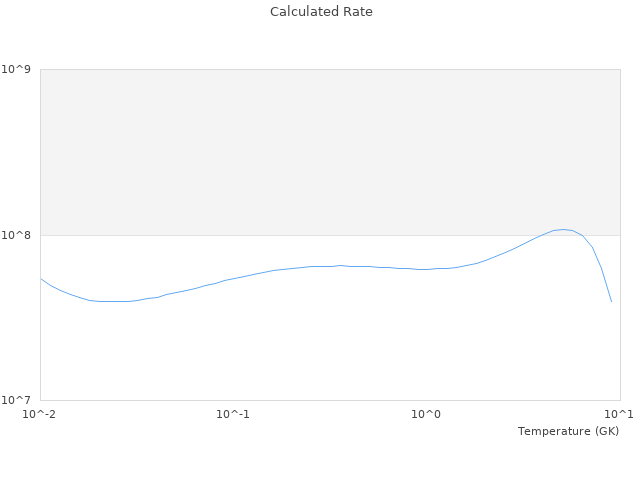
Task: Select the horizontal gridline at 10^8
Action: pos(300,235)
